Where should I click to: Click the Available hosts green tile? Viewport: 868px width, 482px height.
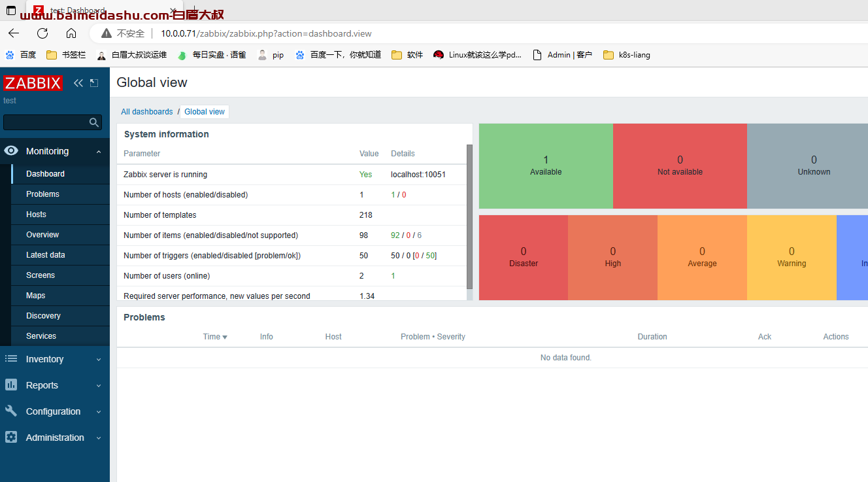546,166
